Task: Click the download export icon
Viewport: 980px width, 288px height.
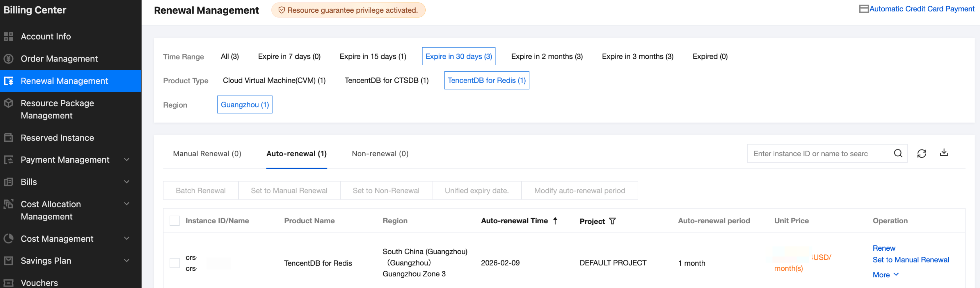Action: click(944, 153)
